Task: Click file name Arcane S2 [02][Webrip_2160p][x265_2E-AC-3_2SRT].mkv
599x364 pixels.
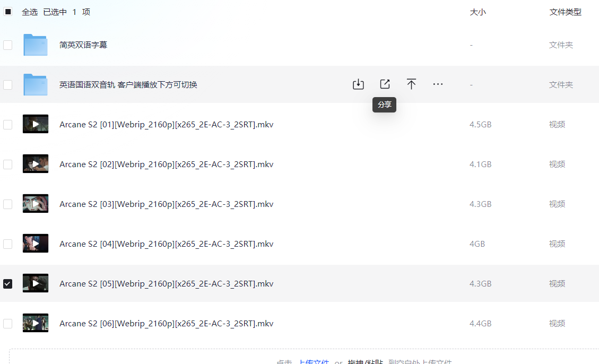Action: [167, 164]
